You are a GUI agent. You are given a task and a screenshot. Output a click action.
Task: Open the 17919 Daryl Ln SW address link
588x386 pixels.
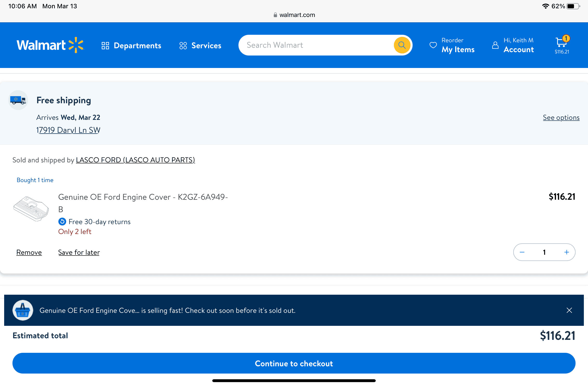(x=68, y=130)
